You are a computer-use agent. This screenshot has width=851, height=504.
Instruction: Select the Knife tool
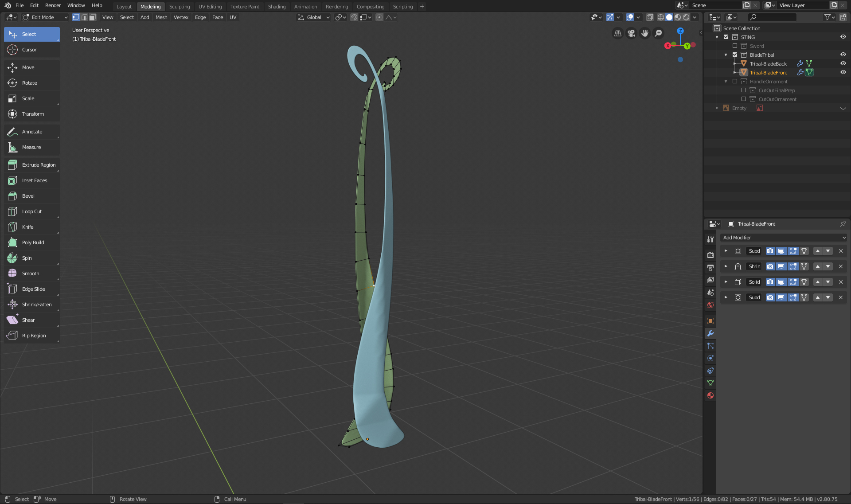(x=27, y=227)
